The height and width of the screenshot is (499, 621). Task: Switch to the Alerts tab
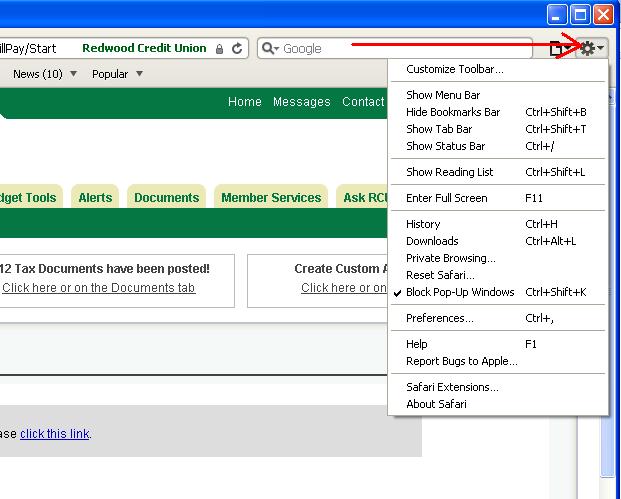click(95, 196)
